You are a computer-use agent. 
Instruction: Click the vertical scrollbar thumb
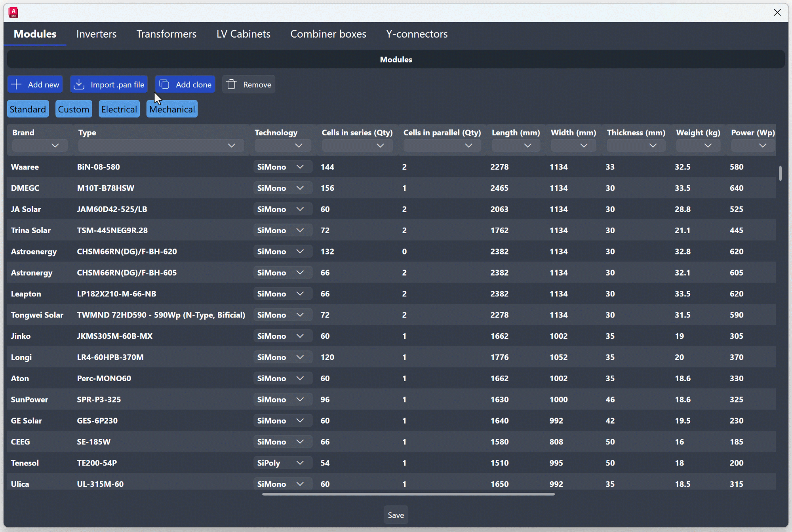780,173
